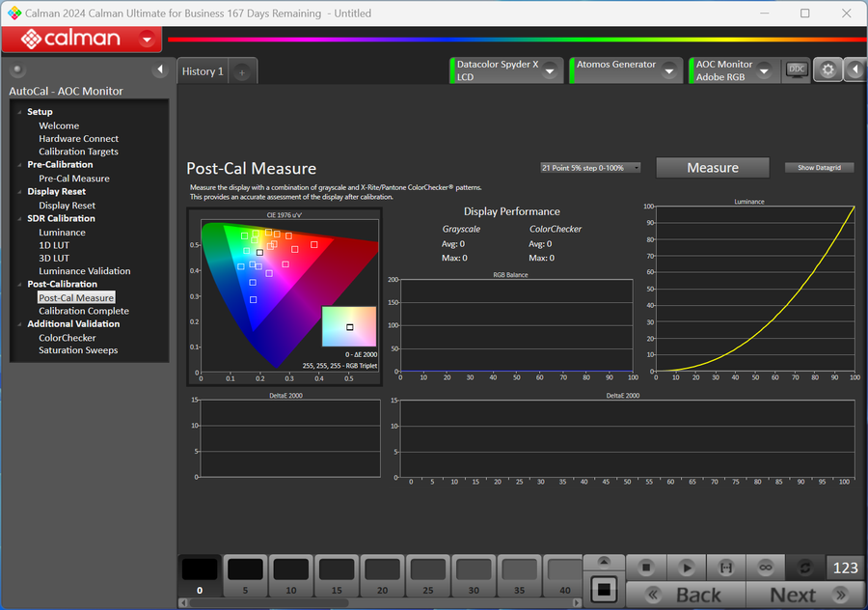Collapse the Pre-Calibration section triangle

20,164
